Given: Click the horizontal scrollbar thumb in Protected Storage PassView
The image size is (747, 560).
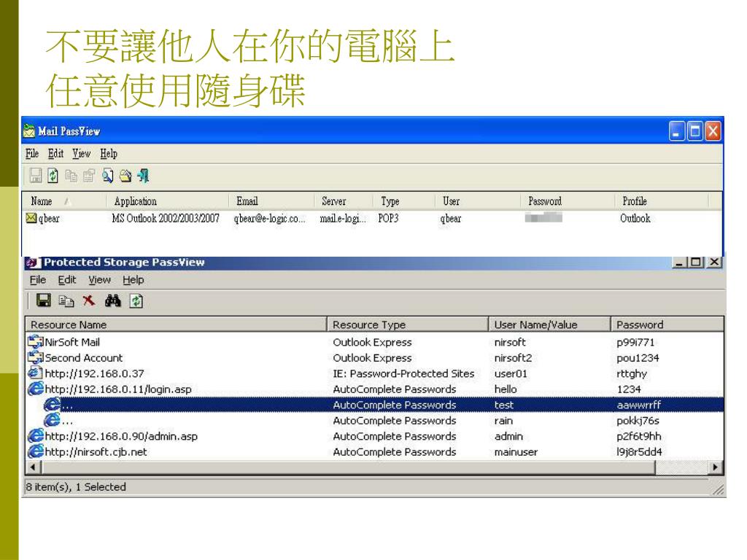Looking at the screenshot, I should tap(349, 467).
